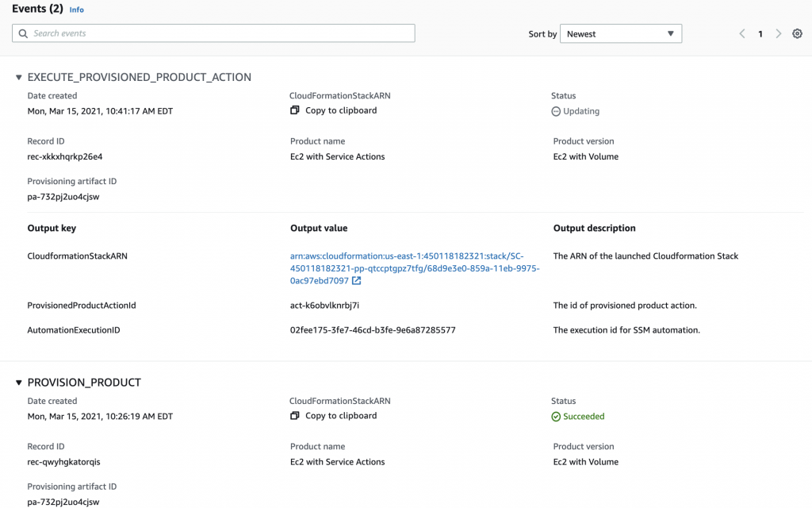Open the Info link beside Events
Screen dimensions: 812x508
(76, 10)
